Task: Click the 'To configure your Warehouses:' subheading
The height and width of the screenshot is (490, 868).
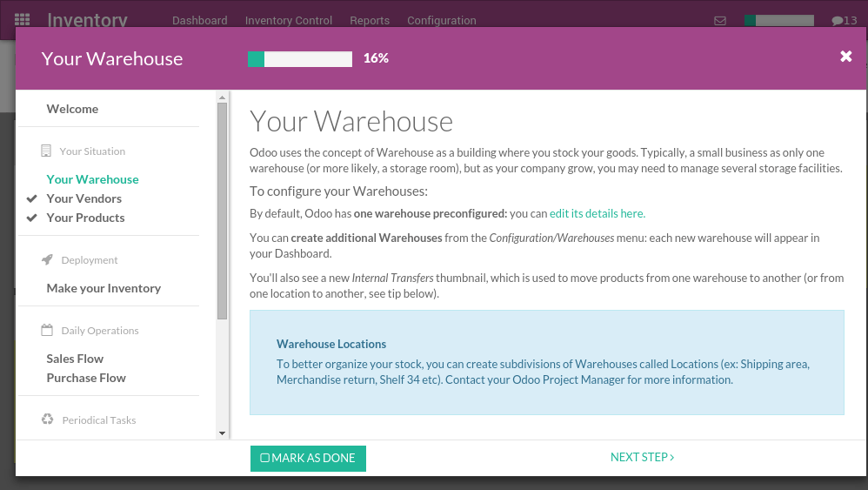Action: pos(339,191)
